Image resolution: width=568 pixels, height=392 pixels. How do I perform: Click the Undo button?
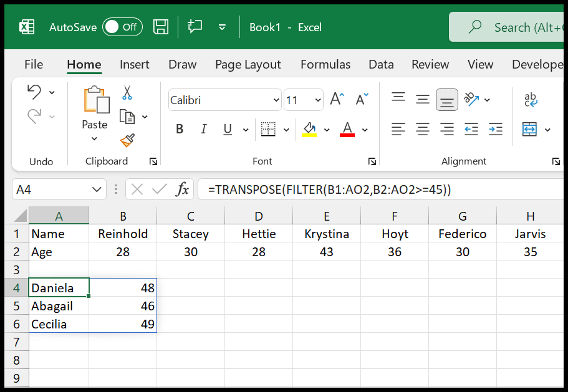tap(35, 91)
